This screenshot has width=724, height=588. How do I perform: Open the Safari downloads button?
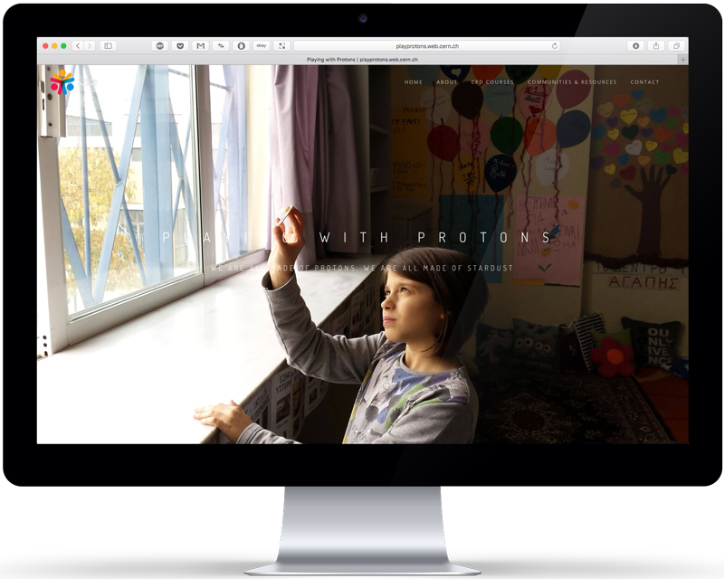point(635,45)
